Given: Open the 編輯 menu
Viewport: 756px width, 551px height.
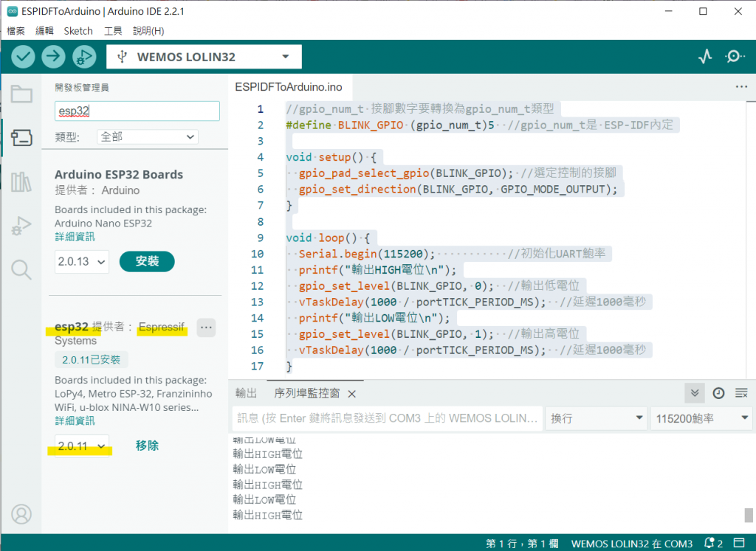Looking at the screenshot, I should 44,31.
